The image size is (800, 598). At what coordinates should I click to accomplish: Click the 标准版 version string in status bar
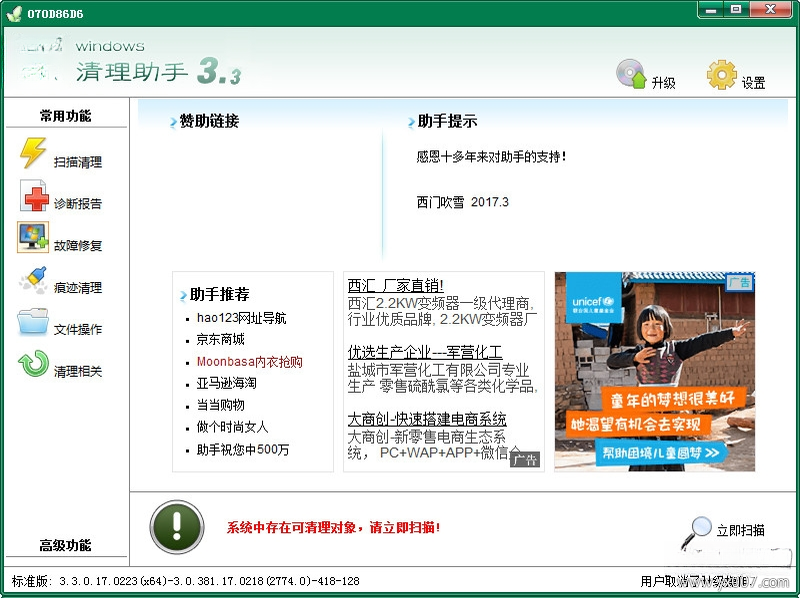pos(185,581)
